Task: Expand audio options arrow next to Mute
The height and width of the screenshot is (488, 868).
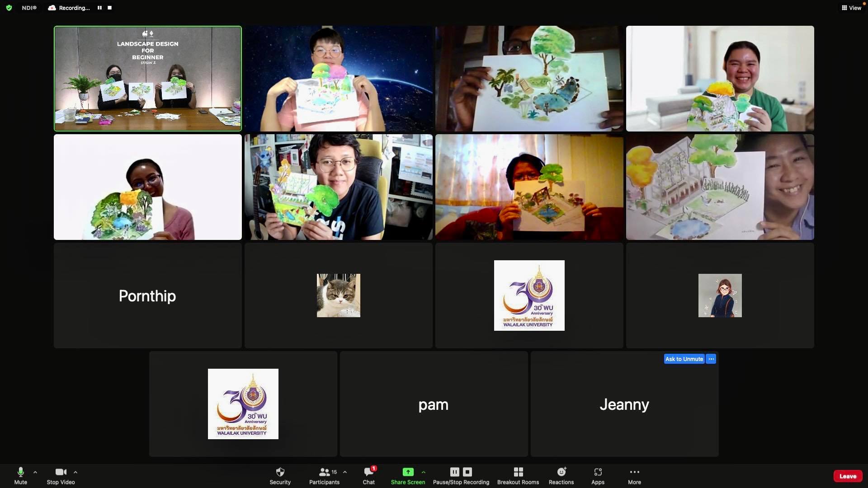Action: click(x=35, y=472)
